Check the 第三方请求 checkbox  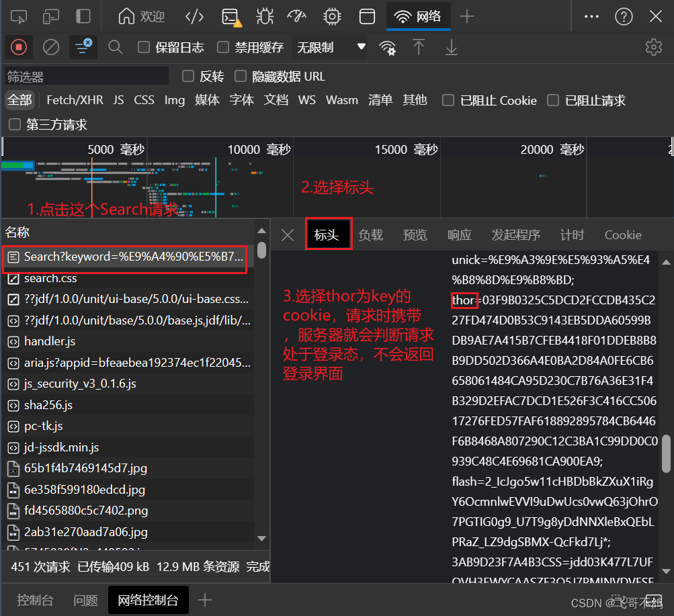[15, 124]
